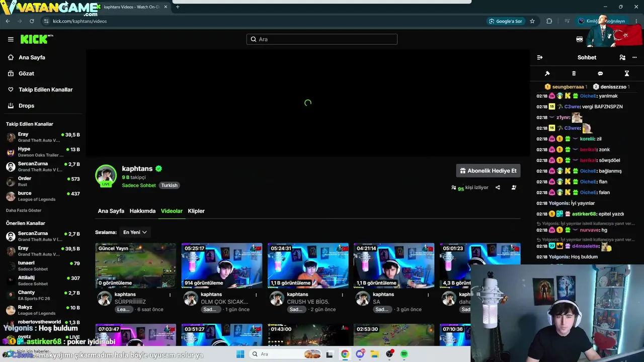Screen dimensions: 644x362
Task: Open options menu for the SÜRPRİİİİİİZ video
Action: [x=170, y=295]
